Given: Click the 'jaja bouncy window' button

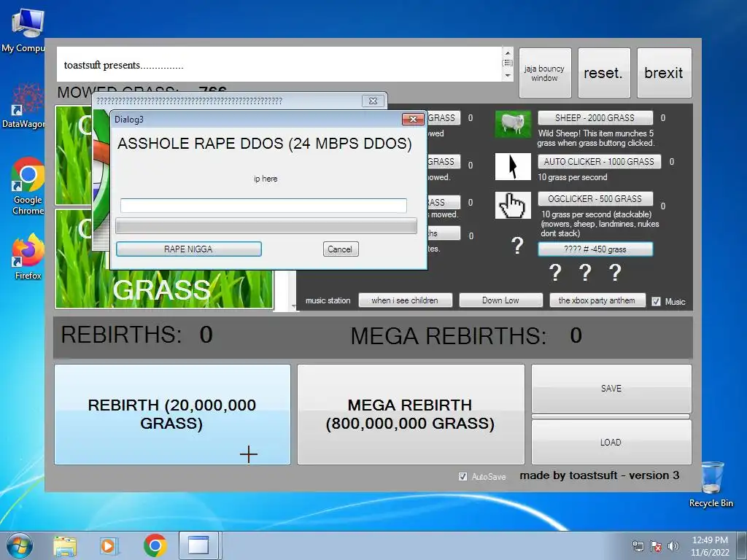Looking at the screenshot, I should tap(545, 73).
